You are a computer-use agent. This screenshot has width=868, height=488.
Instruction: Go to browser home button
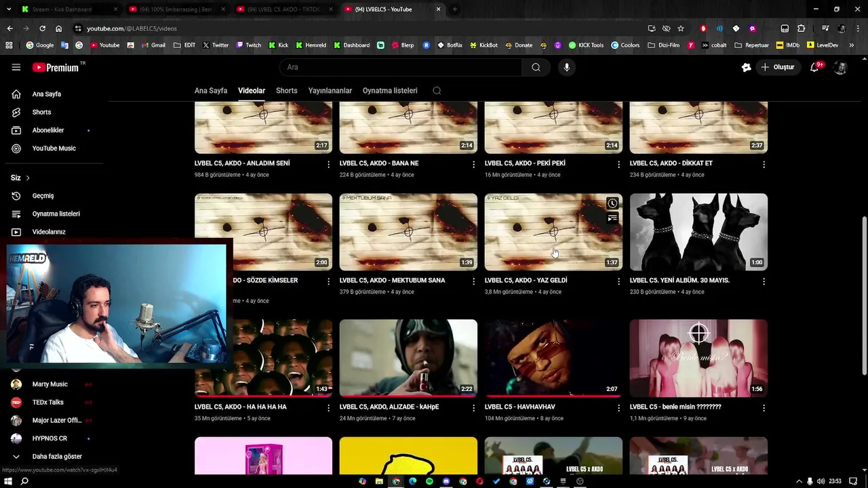pyautogui.click(x=58, y=28)
